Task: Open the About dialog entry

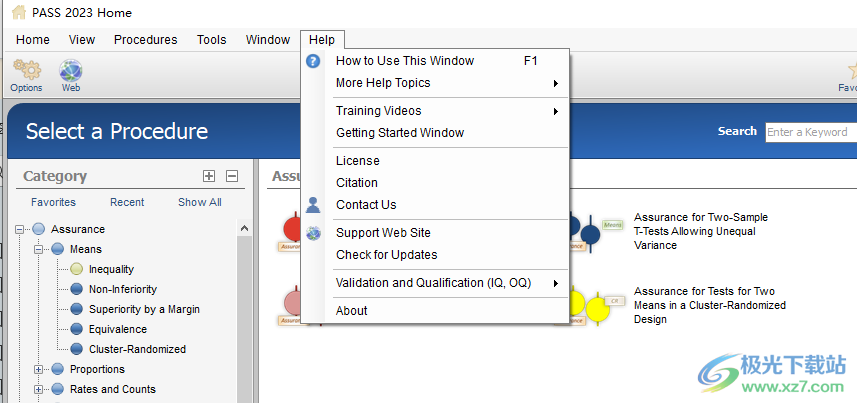Action: [x=435, y=311]
